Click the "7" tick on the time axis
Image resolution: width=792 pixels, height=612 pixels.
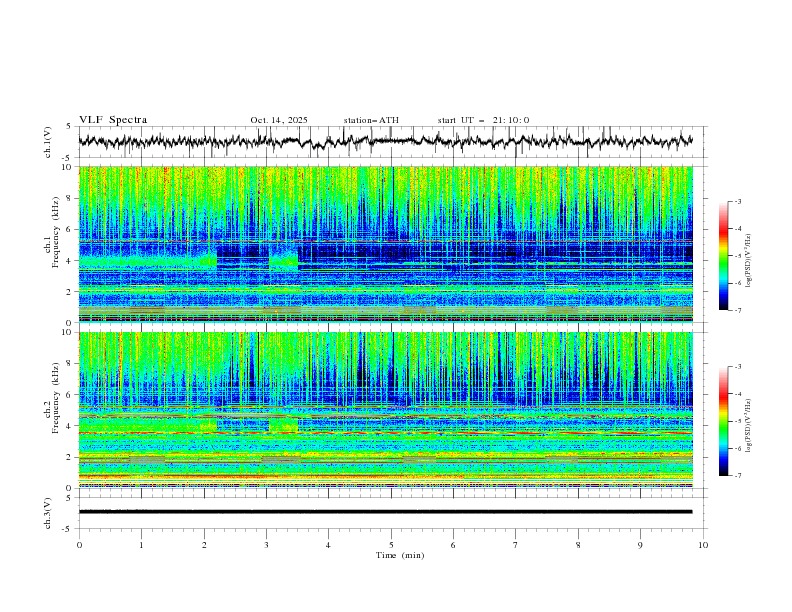pyautogui.click(x=516, y=545)
